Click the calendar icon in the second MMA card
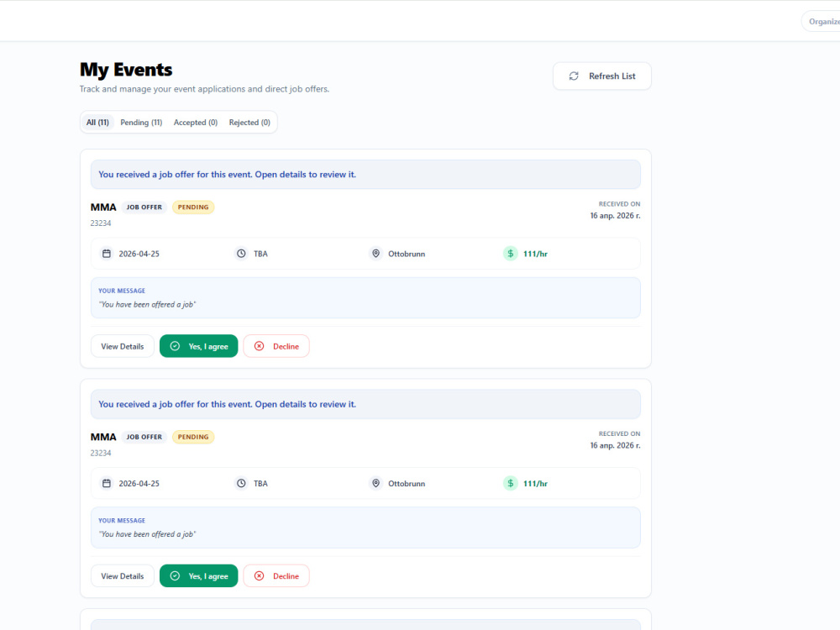 [x=107, y=483]
